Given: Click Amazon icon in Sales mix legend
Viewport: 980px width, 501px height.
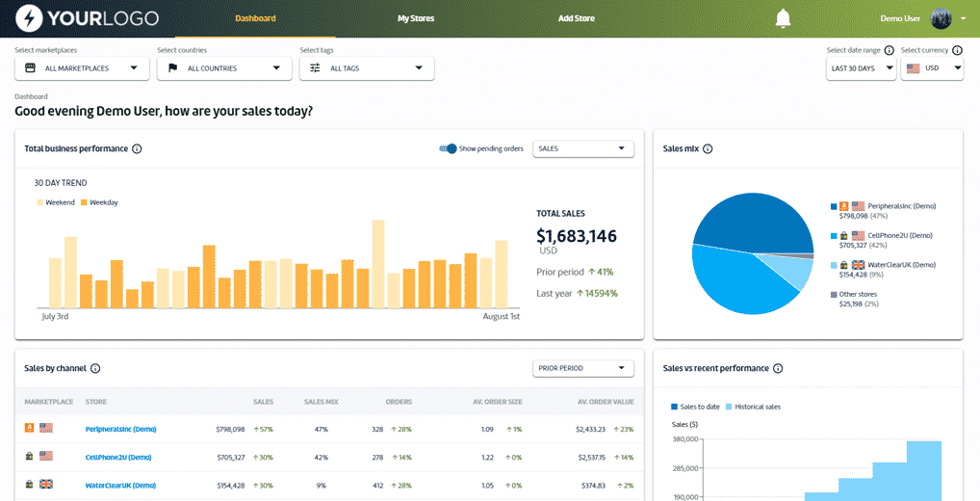Looking at the screenshot, I should (x=843, y=206).
